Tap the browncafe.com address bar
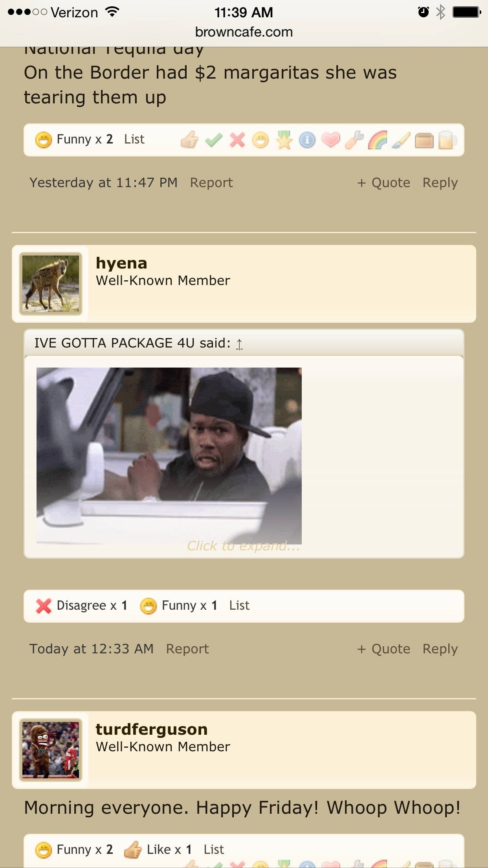The width and height of the screenshot is (488, 868). (244, 32)
